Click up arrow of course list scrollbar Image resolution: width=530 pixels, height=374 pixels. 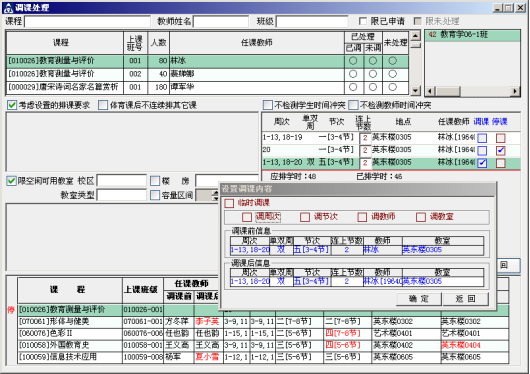point(415,35)
